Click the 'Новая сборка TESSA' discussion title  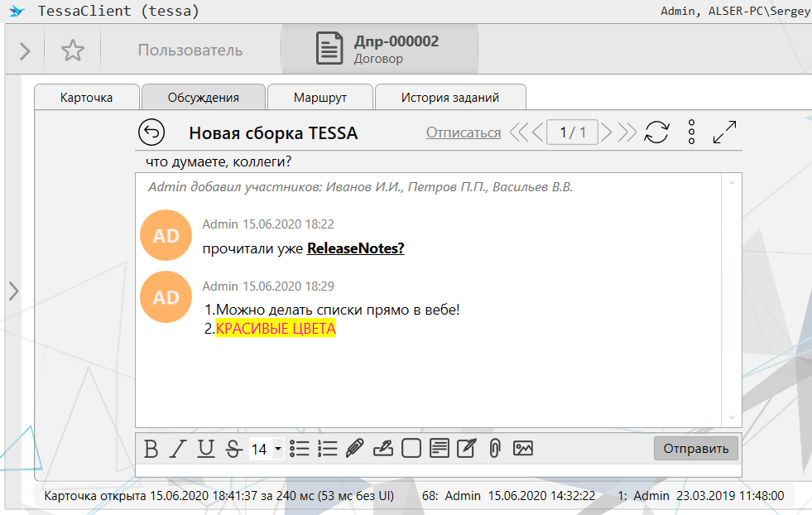pos(273,133)
